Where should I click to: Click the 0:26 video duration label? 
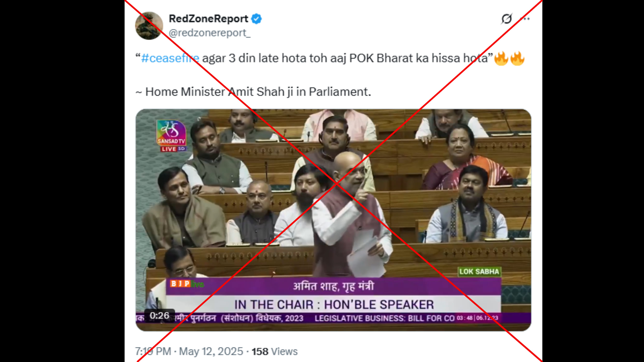click(x=160, y=315)
